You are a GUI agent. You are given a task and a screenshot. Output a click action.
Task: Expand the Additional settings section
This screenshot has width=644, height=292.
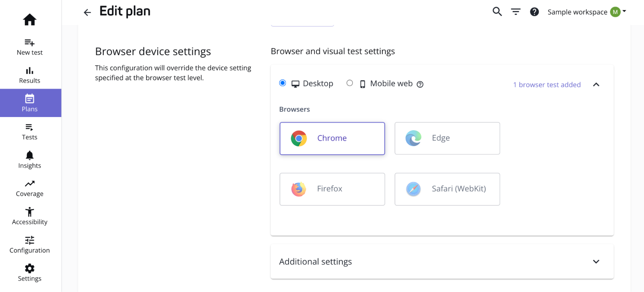click(596, 261)
